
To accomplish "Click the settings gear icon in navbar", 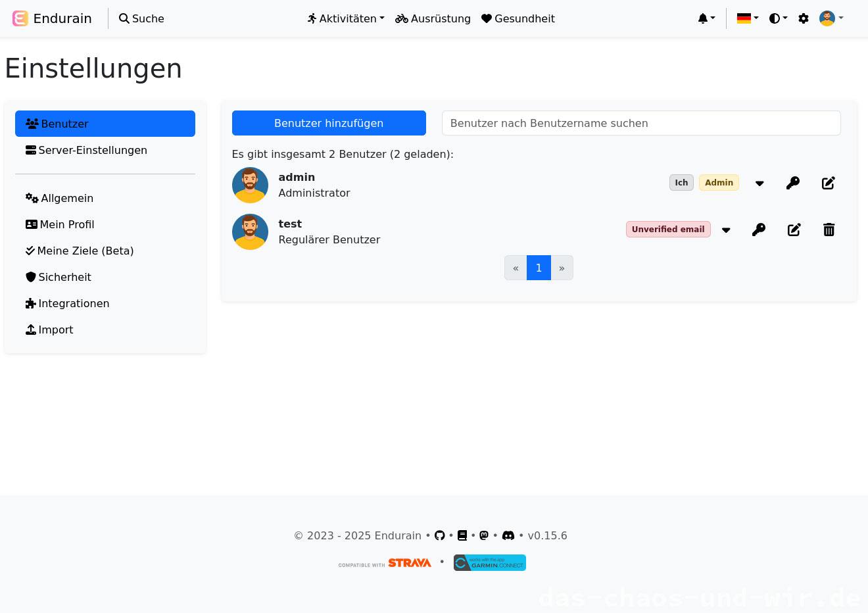I will coord(803,18).
